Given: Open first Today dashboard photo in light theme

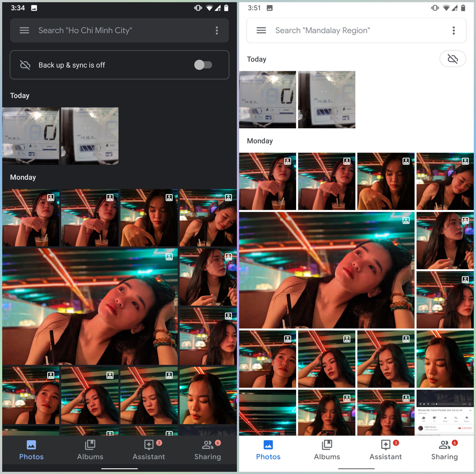Looking at the screenshot, I should click(x=268, y=100).
